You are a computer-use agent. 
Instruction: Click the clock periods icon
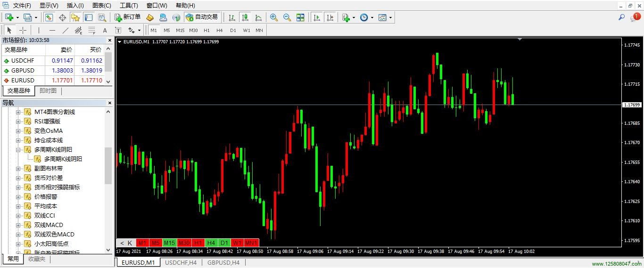pyautogui.click(x=364, y=17)
